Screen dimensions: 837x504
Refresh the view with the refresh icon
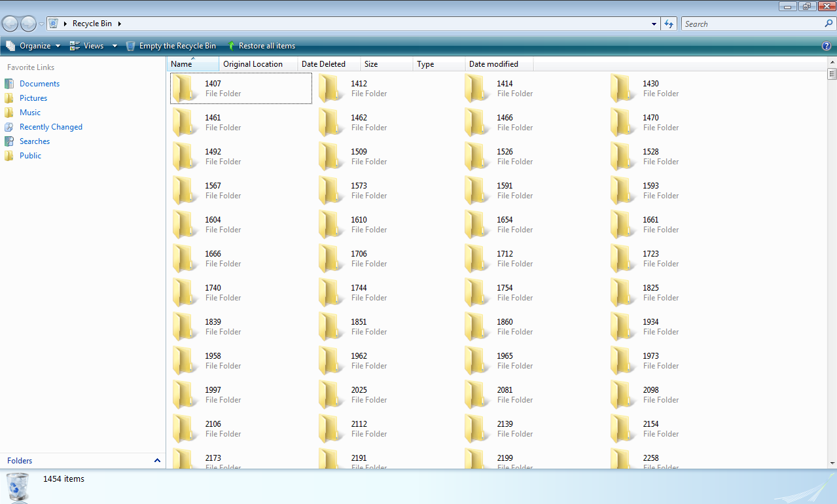[668, 24]
